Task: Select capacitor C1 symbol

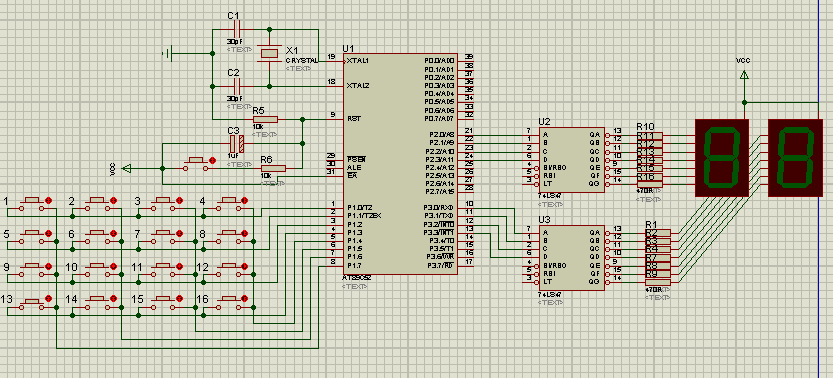Action: tap(237, 28)
